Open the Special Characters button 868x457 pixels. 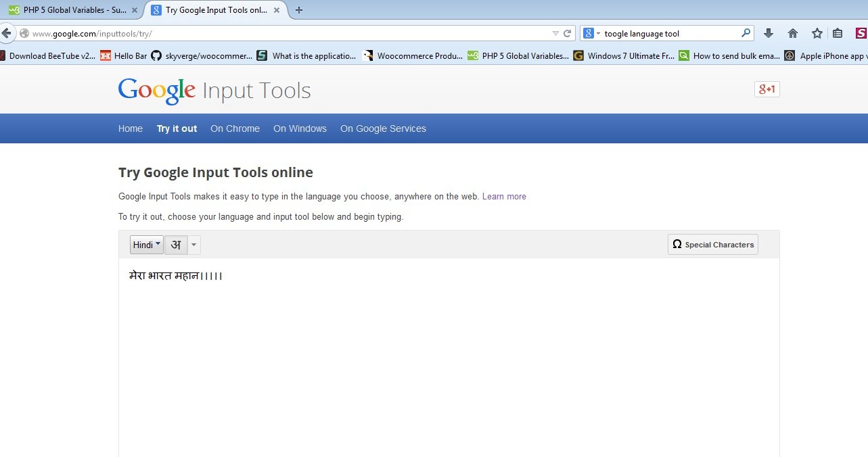[x=713, y=245]
